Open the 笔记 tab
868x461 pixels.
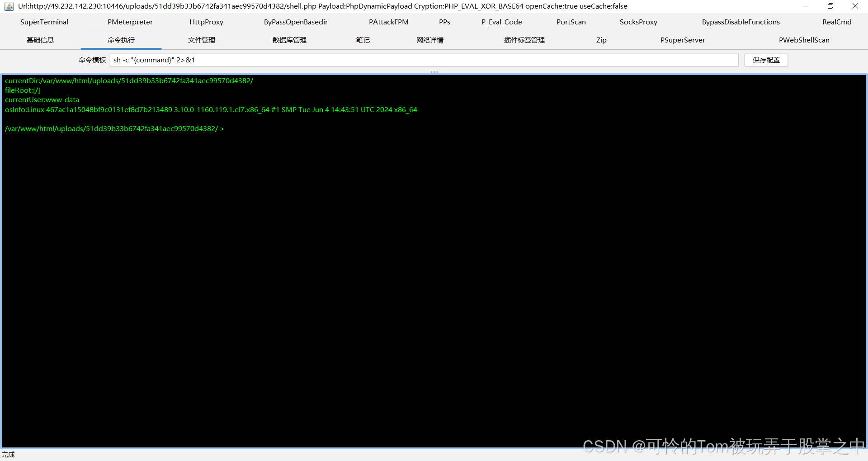coord(363,40)
